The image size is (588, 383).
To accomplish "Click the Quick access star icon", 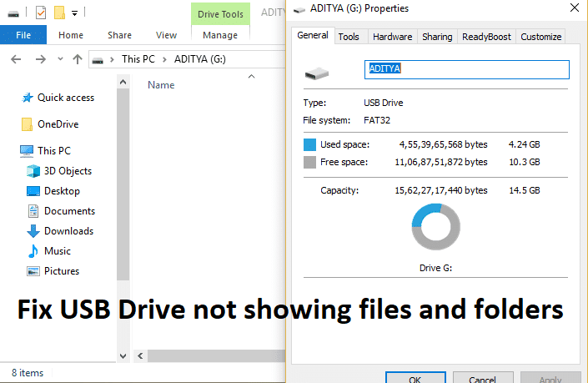I will 28,98.
